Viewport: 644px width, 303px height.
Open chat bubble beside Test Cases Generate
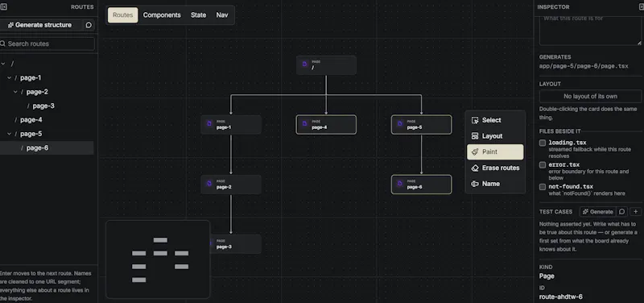pyautogui.click(x=621, y=212)
